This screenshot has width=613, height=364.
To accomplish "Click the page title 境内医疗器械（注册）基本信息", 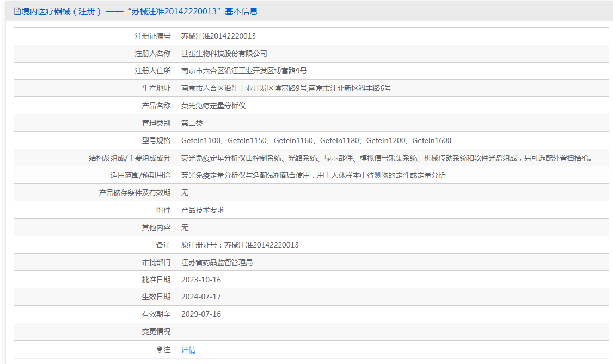I will (139, 11).
